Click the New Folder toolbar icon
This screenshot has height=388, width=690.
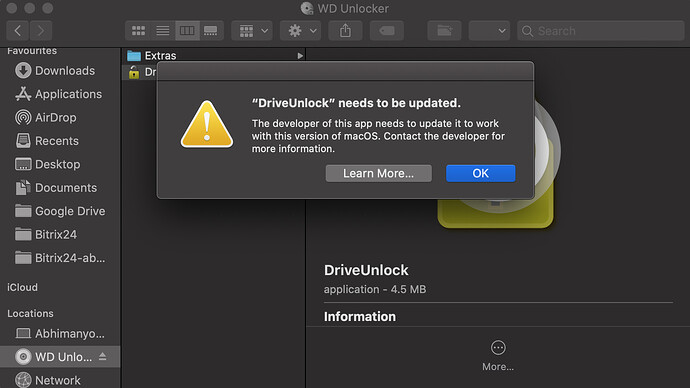pos(444,31)
